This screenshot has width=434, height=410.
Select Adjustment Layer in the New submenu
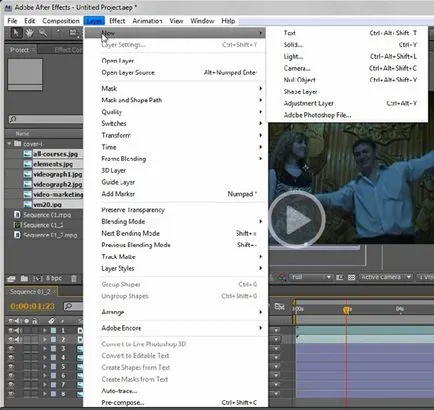coord(309,103)
